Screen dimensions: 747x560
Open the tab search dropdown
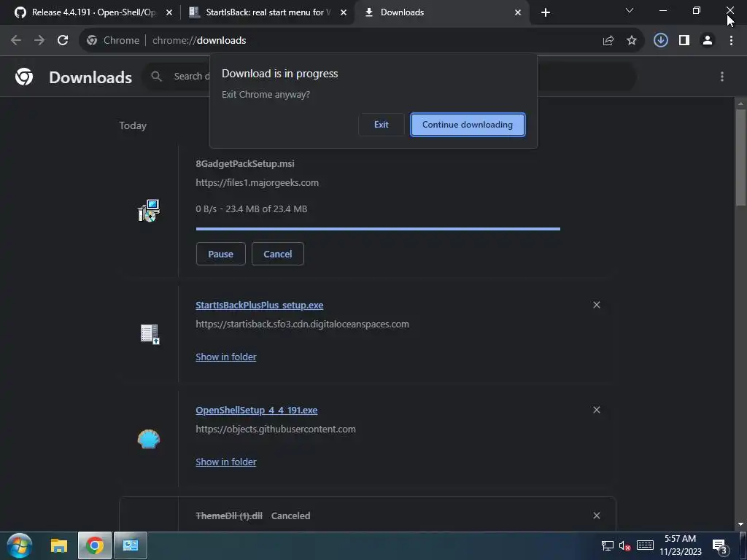coord(630,10)
